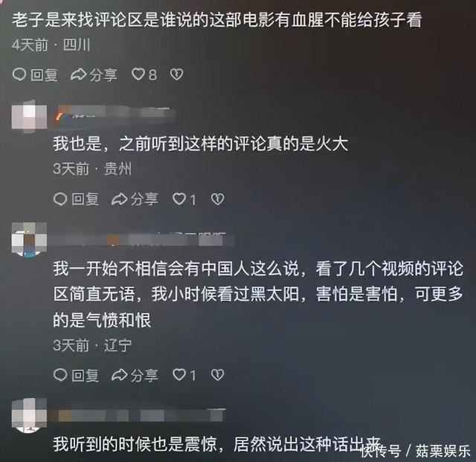
Task: Share the Liaoning comment
Action: [x=135, y=375]
